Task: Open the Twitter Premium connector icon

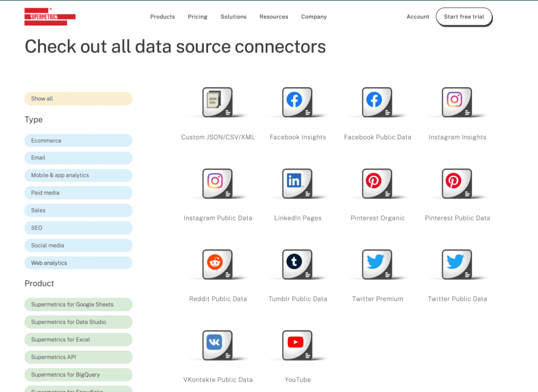Action: (377, 264)
